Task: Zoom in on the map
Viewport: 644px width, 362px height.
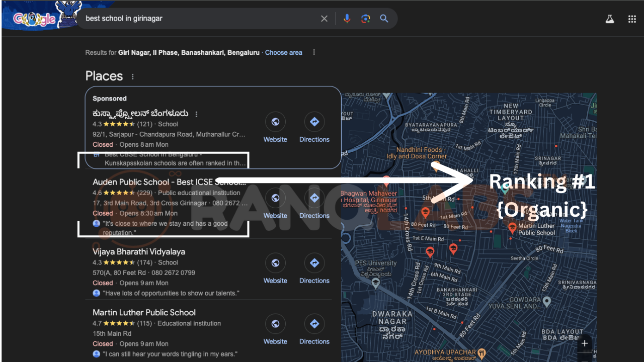Action: tap(584, 344)
